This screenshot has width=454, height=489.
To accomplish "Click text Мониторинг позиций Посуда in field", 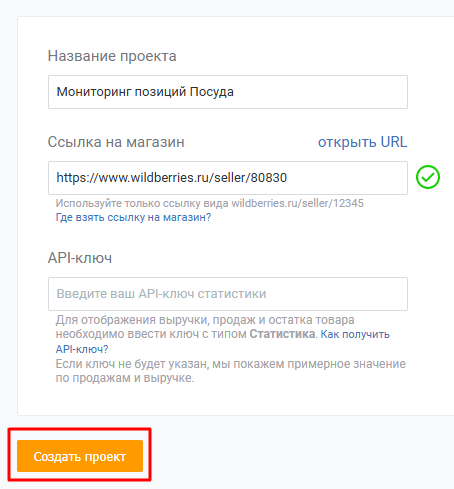I will (x=145, y=92).
